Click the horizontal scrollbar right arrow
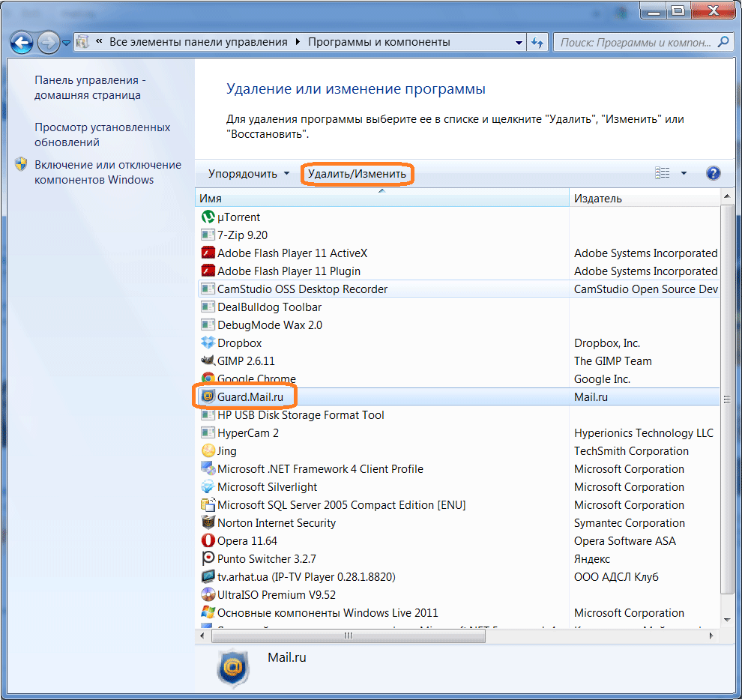This screenshot has width=742, height=700. click(x=711, y=636)
